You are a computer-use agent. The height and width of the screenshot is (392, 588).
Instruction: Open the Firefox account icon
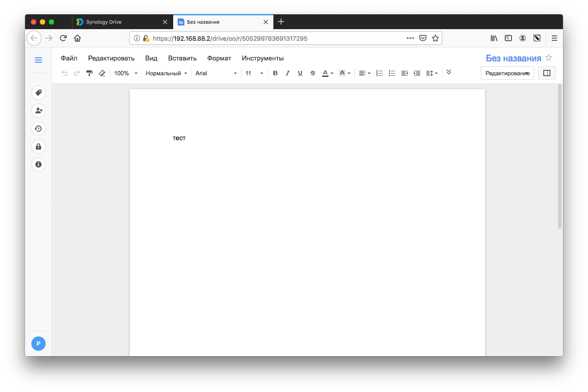[x=523, y=39]
